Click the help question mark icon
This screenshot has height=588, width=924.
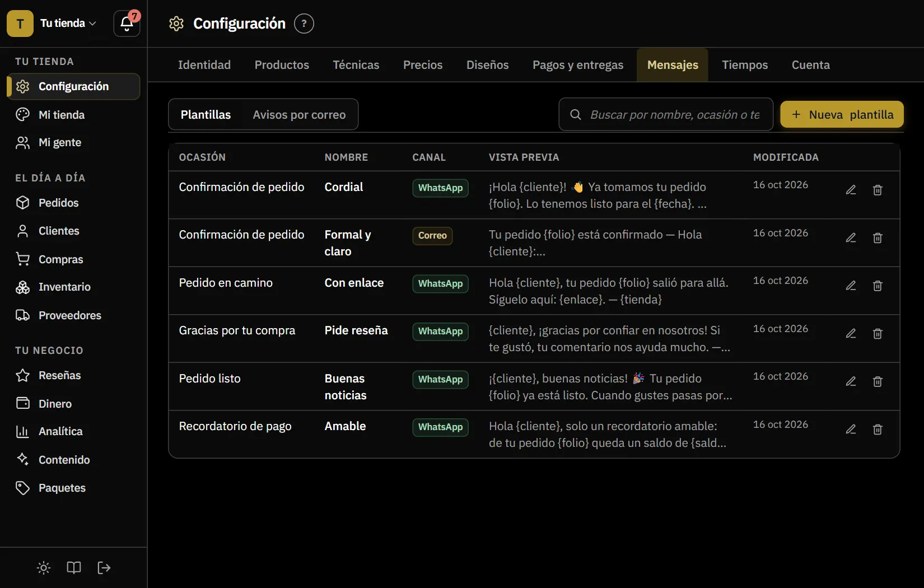(304, 24)
